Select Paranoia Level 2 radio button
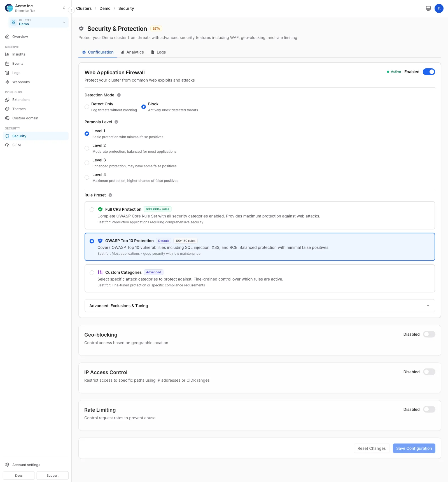The image size is (448, 482). tap(87, 148)
